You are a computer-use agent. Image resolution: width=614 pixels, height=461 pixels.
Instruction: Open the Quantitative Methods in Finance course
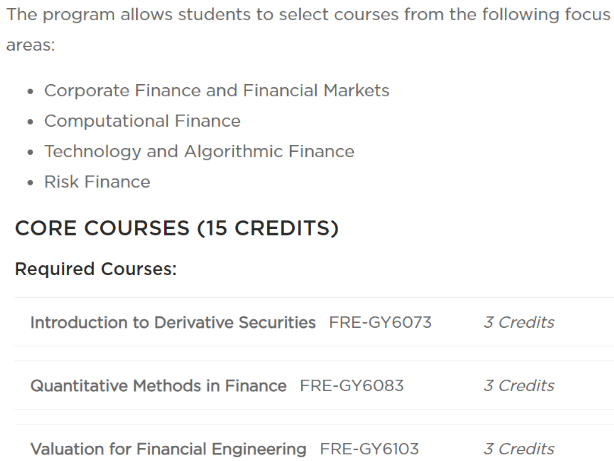(158, 385)
